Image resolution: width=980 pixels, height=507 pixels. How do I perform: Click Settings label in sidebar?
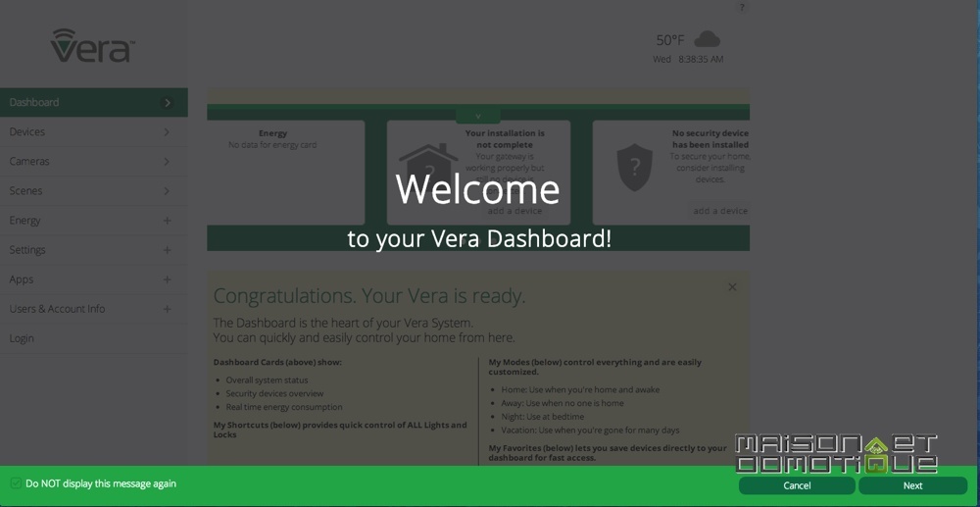pyautogui.click(x=27, y=250)
